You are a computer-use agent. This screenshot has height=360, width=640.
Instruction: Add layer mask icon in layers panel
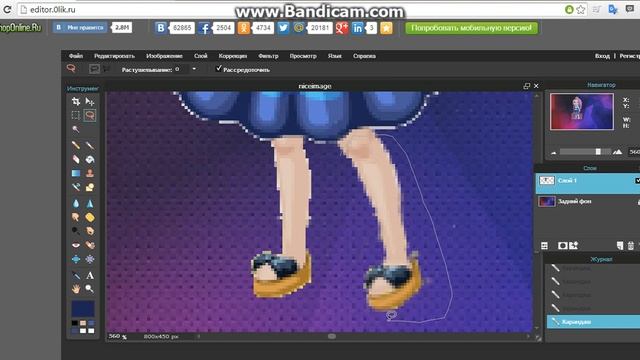tap(562, 245)
